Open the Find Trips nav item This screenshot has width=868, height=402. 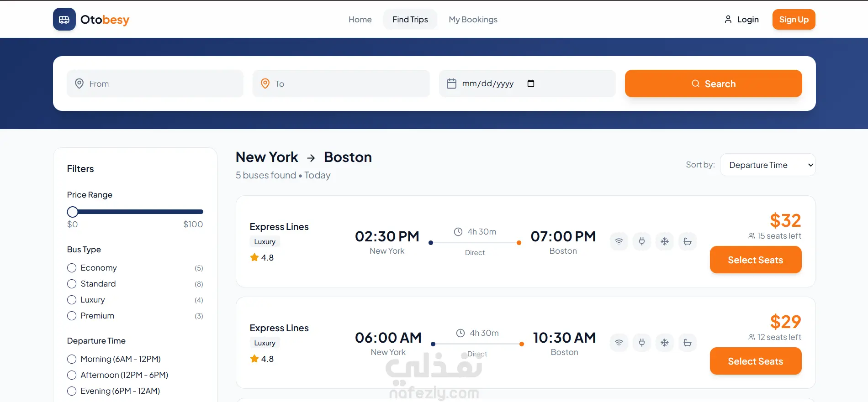pyautogui.click(x=410, y=20)
